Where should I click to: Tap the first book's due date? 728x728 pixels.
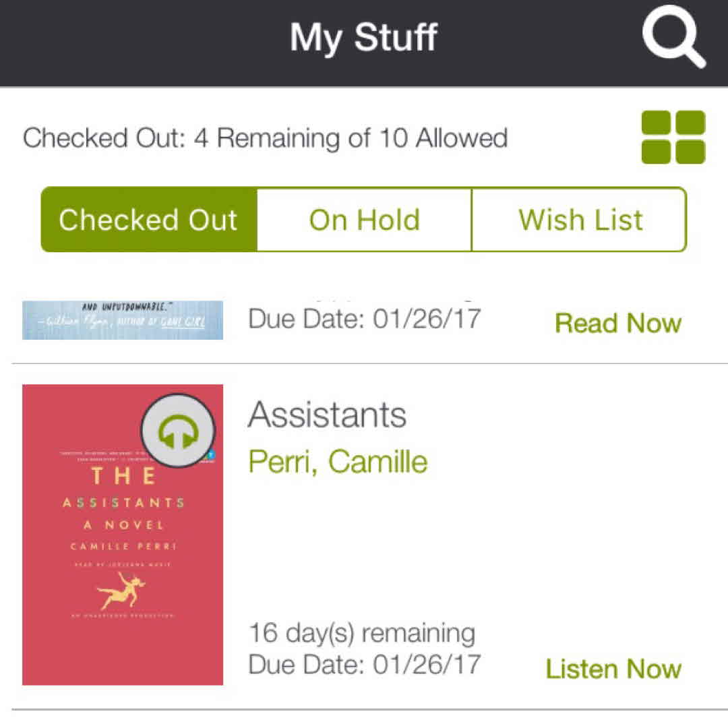pyautogui.click(x=364, y=318)
